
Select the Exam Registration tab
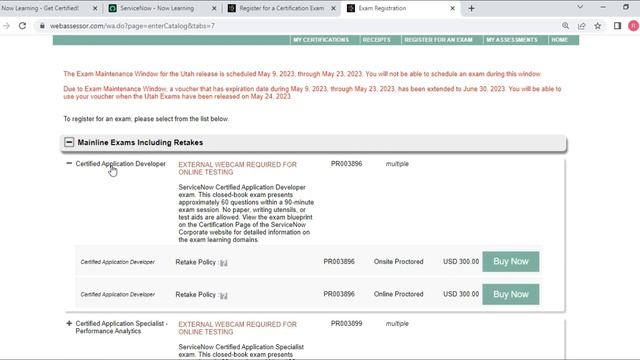coord(382,8)
